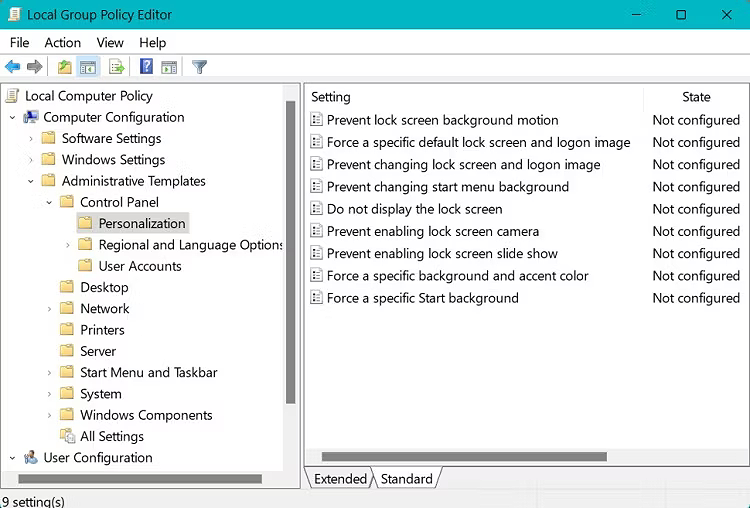Collapse the User Configuration node
This screenshot has width=750, height=508.
[12, 458]
